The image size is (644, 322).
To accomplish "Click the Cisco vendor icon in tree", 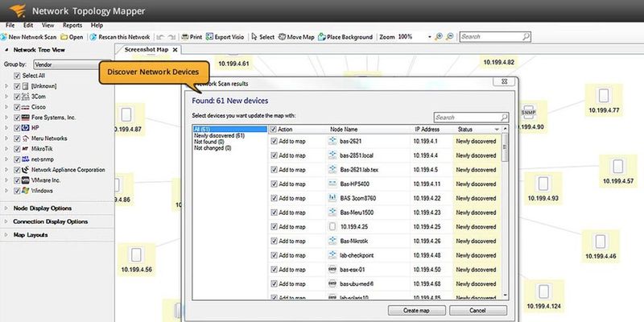I will tap(25, 107).
